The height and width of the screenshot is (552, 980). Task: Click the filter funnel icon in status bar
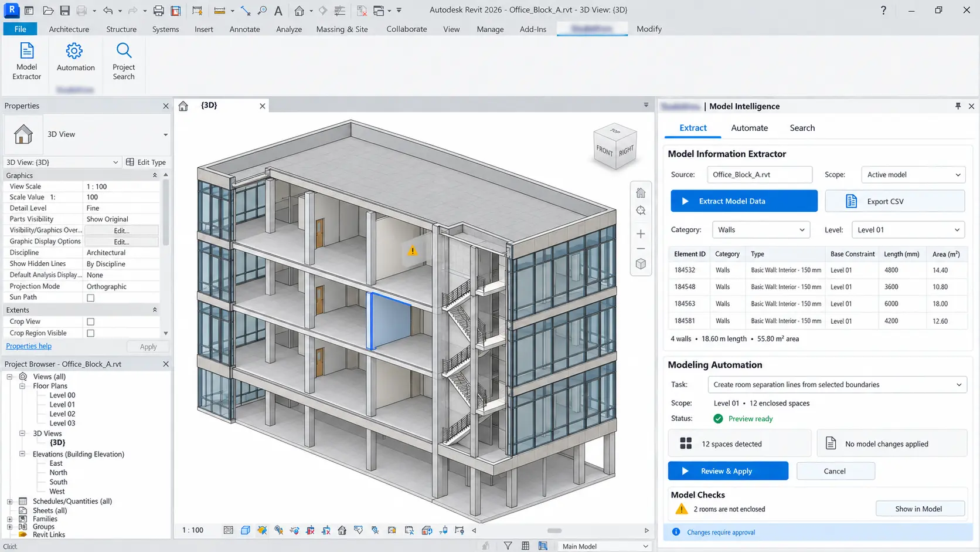click(x=508, y=546)
